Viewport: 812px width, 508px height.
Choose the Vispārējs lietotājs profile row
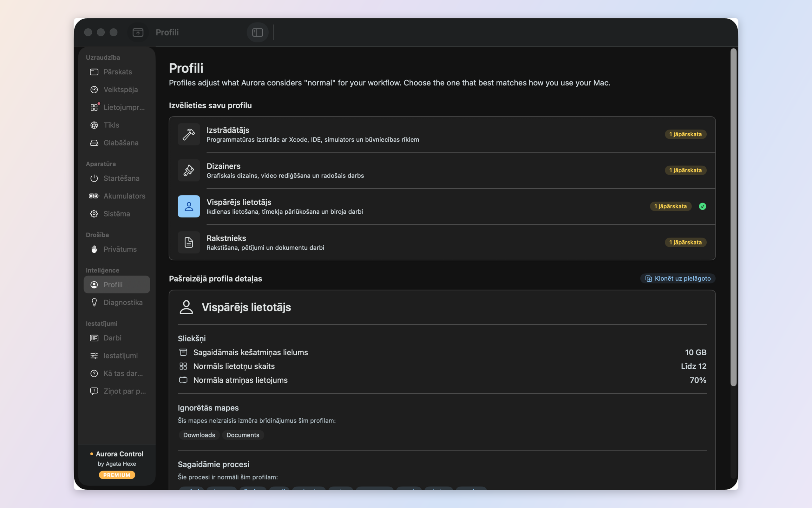click(x=442, y=206)
